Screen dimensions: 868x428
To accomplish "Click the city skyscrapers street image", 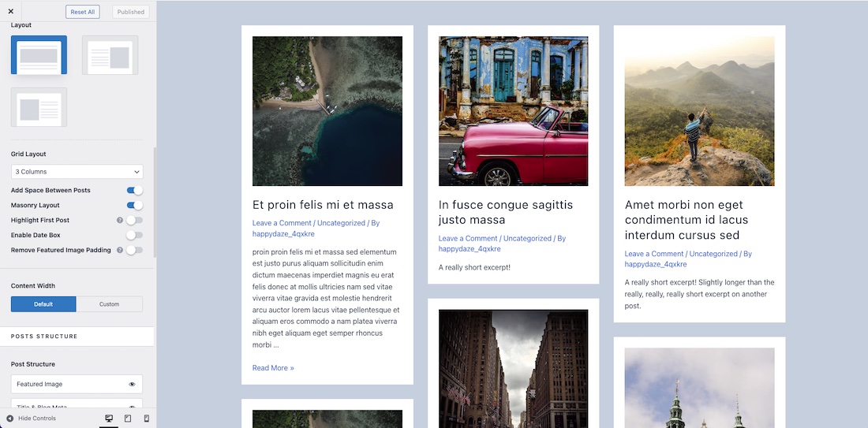I will pos(513,369).
